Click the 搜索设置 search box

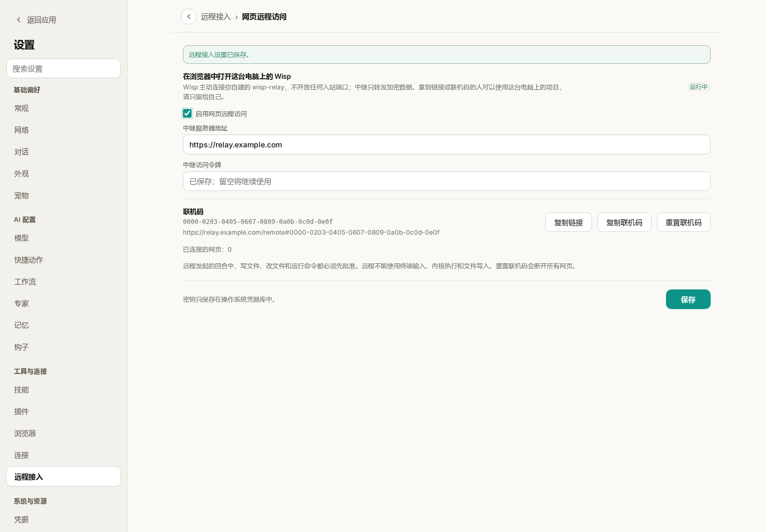click(x=63, y=69)
